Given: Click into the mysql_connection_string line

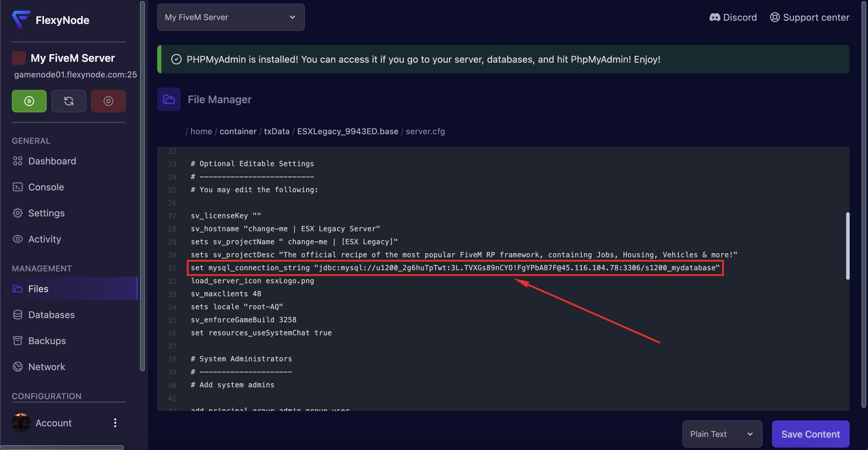Looking at the screenshot, I should 455,268.
